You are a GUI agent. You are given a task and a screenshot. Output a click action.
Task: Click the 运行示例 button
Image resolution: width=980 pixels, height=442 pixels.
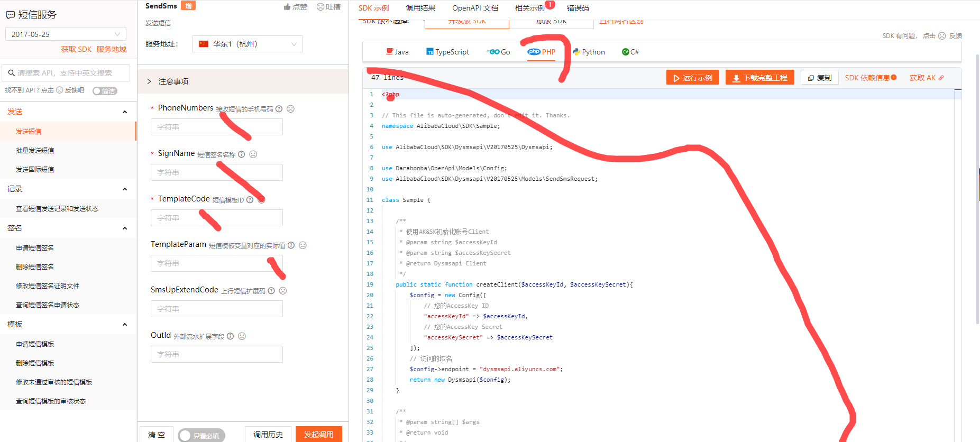coord(693,78)
